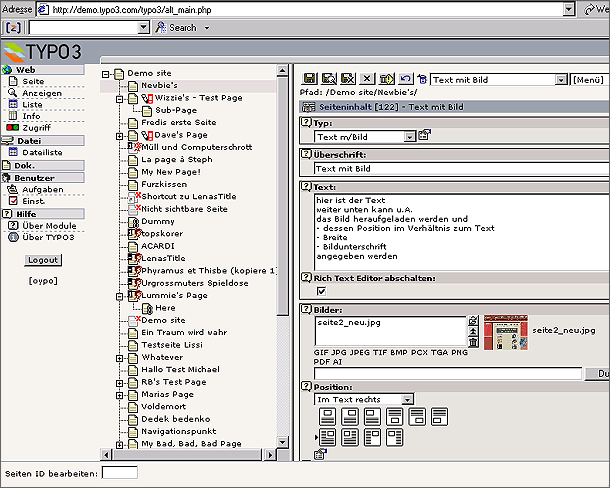Open the [Menü] dropdown
The image size is (610, 488).
tap(589, 80)
